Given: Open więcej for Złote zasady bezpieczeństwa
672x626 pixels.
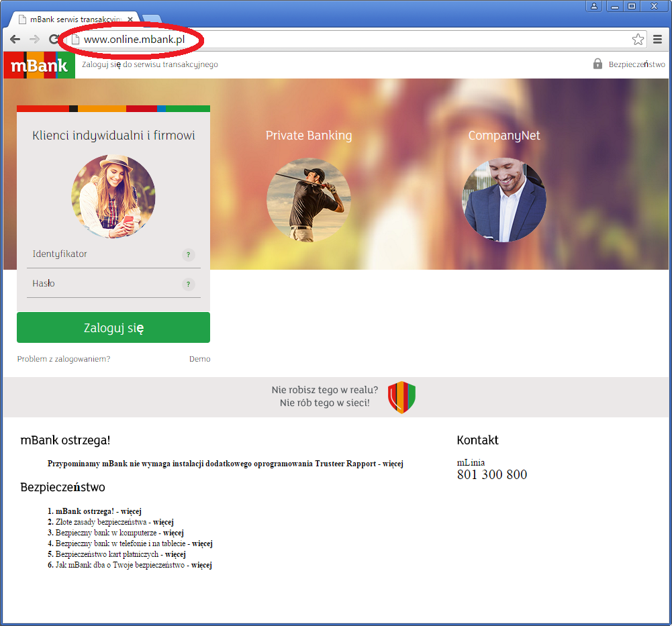Looking at the screenshot, I should (x=163, y=522).
